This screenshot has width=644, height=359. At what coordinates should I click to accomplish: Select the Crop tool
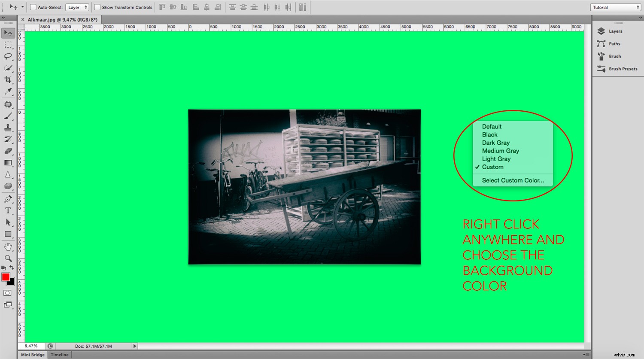[8, 80]
